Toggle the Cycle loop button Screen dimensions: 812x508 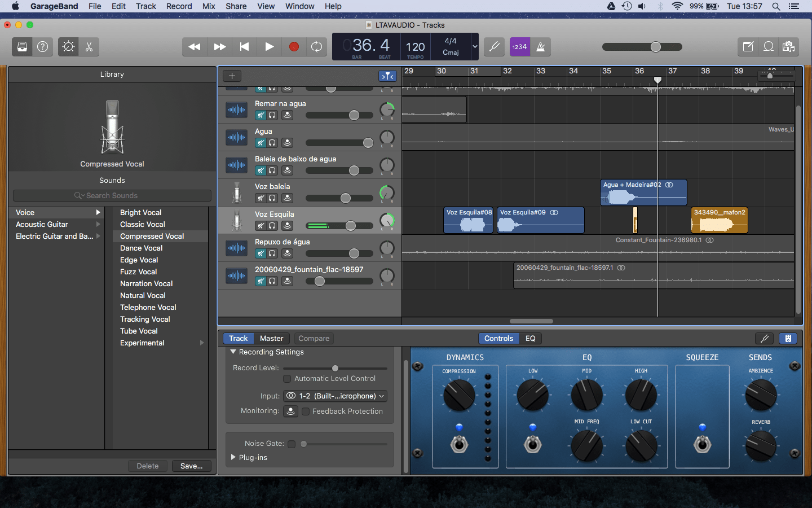coord(317,47)
